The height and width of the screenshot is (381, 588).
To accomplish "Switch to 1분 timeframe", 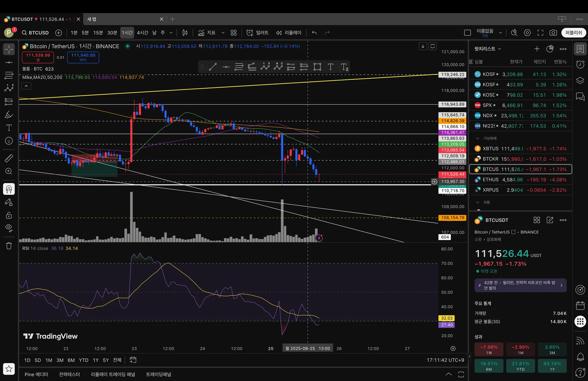I will 74,33.
